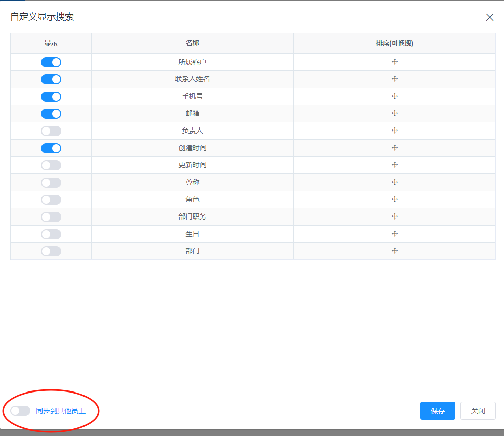Select the move handle for 邮箱
Screen dimensions: 504x436
coord(395,113)
